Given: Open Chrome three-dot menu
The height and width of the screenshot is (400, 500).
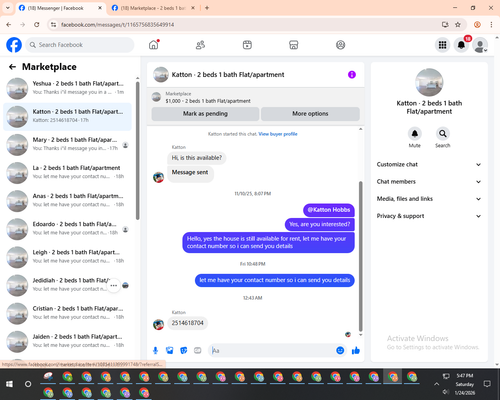Looking at the screenshot, I should pyautogui.click(x=491, y=24).
